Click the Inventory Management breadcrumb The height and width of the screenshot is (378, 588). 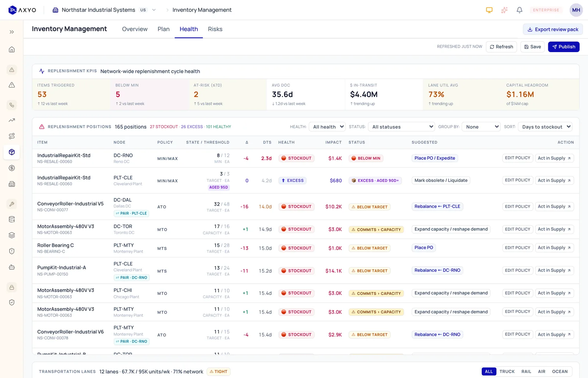202,10
